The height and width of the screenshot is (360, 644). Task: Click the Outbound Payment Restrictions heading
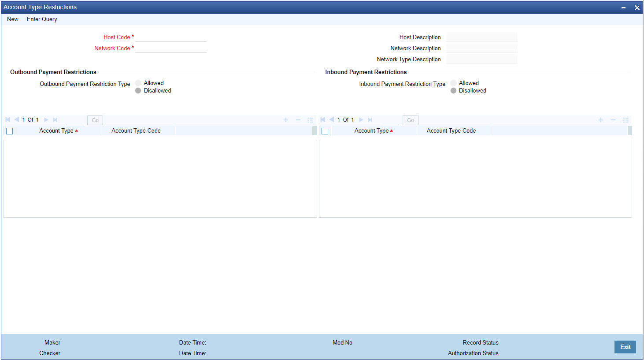coord(53,72)
